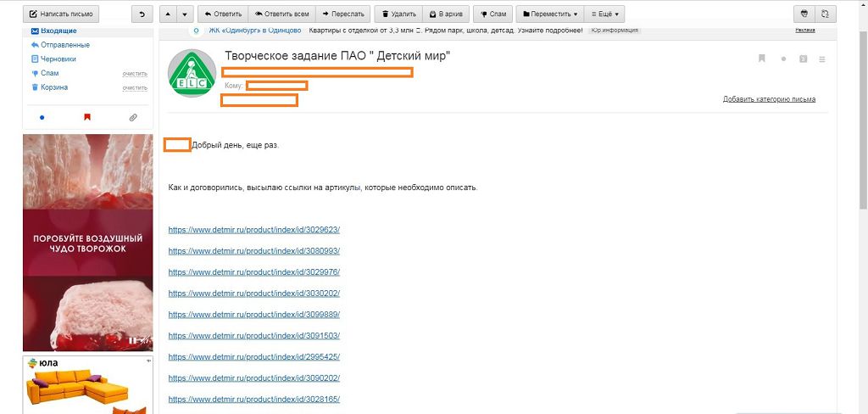Open the Входящие folder
This screenshot has height=414, width=868.
point(58,31)
